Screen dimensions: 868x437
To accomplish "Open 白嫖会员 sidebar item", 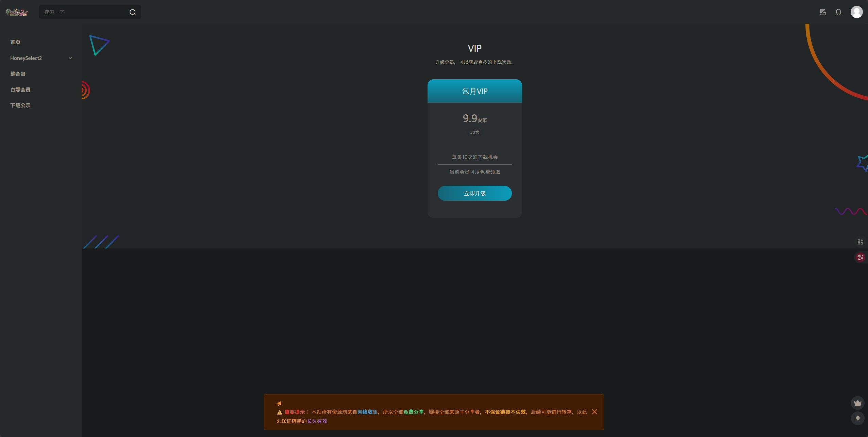I will pos(20,90).
